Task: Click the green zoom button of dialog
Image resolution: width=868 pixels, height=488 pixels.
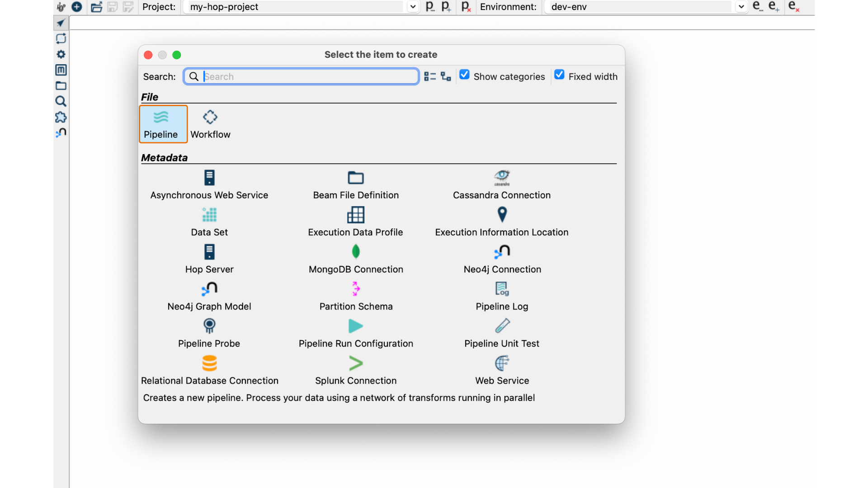Action: coord(177,55)
